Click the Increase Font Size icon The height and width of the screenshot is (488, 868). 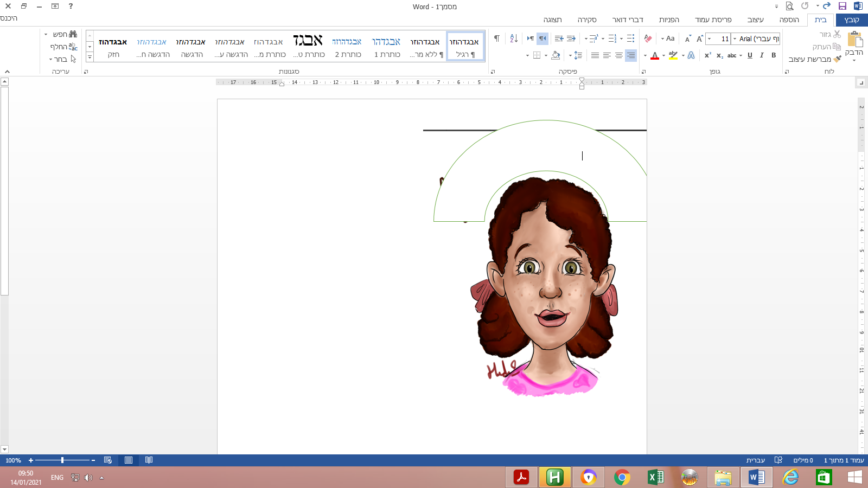700,38
